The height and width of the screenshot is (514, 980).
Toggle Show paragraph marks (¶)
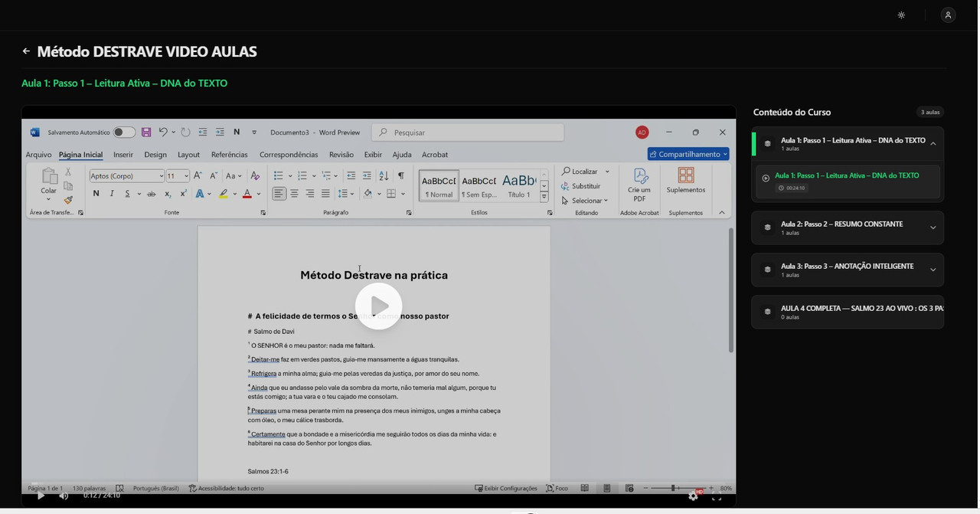click(x=400, y=176)
